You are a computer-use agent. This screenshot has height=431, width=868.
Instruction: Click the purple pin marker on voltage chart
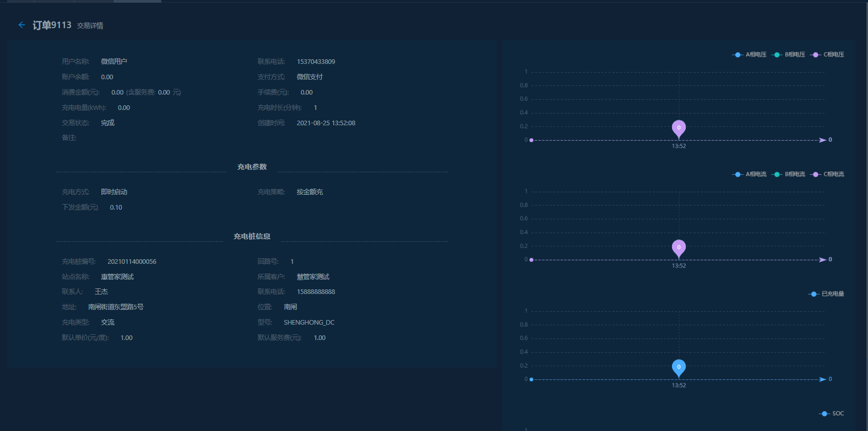tap(679, 128)
